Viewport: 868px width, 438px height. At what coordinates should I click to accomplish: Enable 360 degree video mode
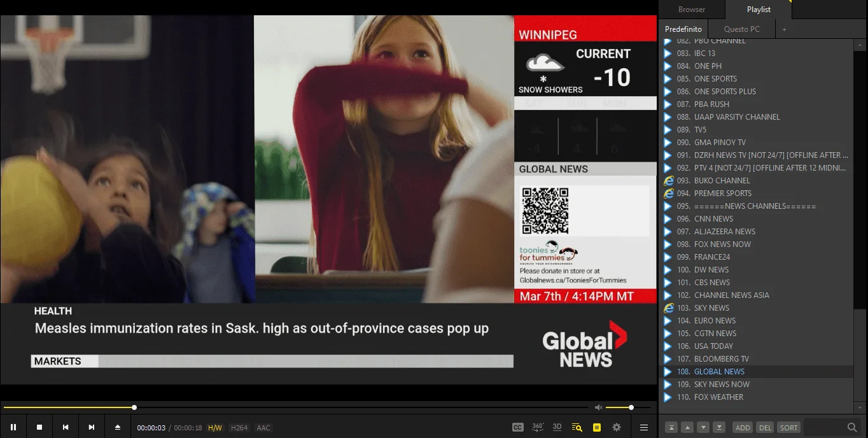coord(538,427)
